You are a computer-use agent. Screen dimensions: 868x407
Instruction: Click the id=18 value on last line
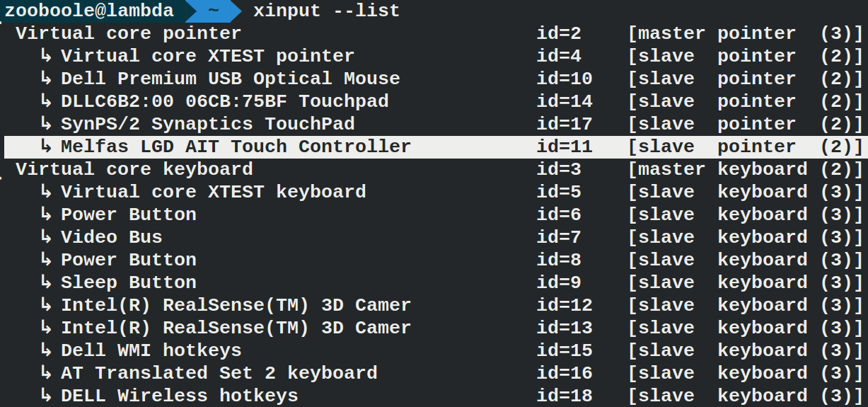click(565, 396)
